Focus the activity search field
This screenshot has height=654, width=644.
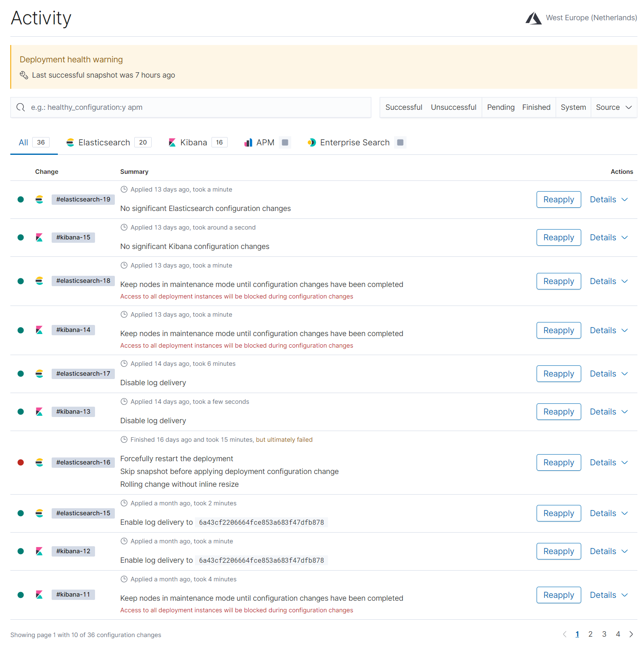click(x=191, y=107)
